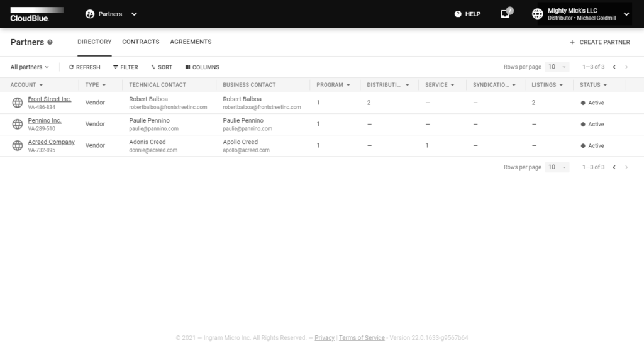Click the globe icon for Front Street Inc.
644x353 pixels.
click(x=18, y=103)
